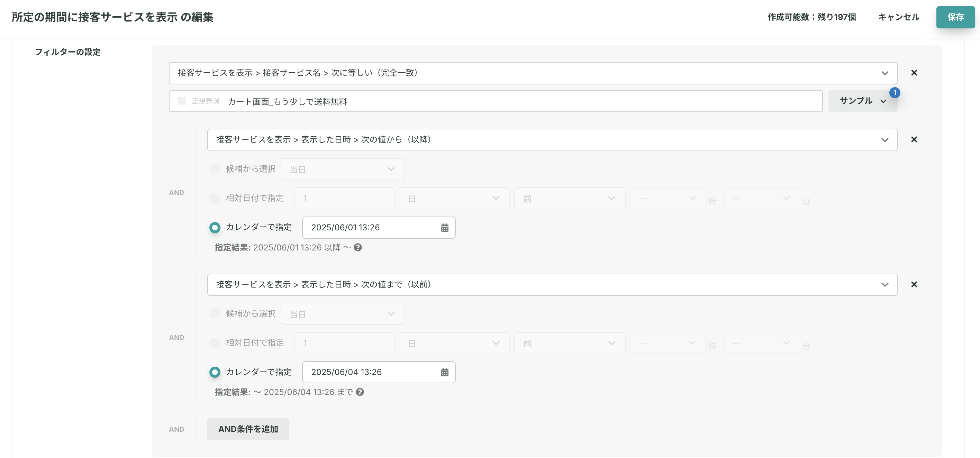The width and height of the screenshot is (980, 458).
Task: Expand the 次に等しい（完全一致） condition dropdown
Action: click(x=533, y=73)
